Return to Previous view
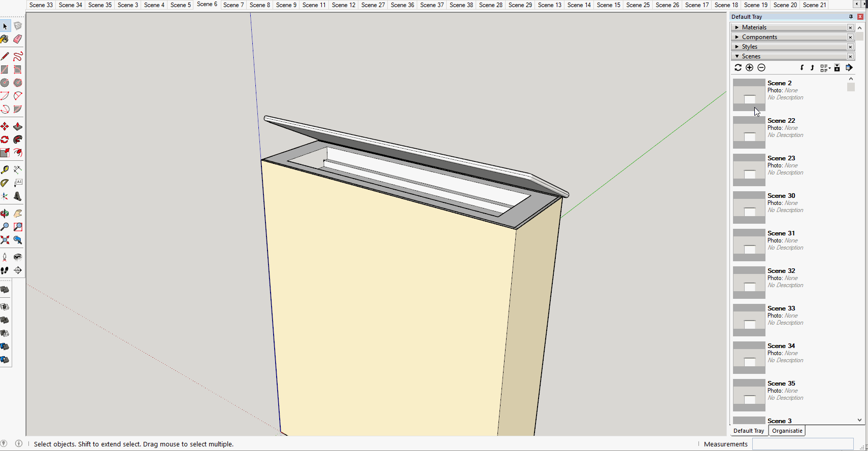This screenshot has height=451, width=868. point(18,240)
